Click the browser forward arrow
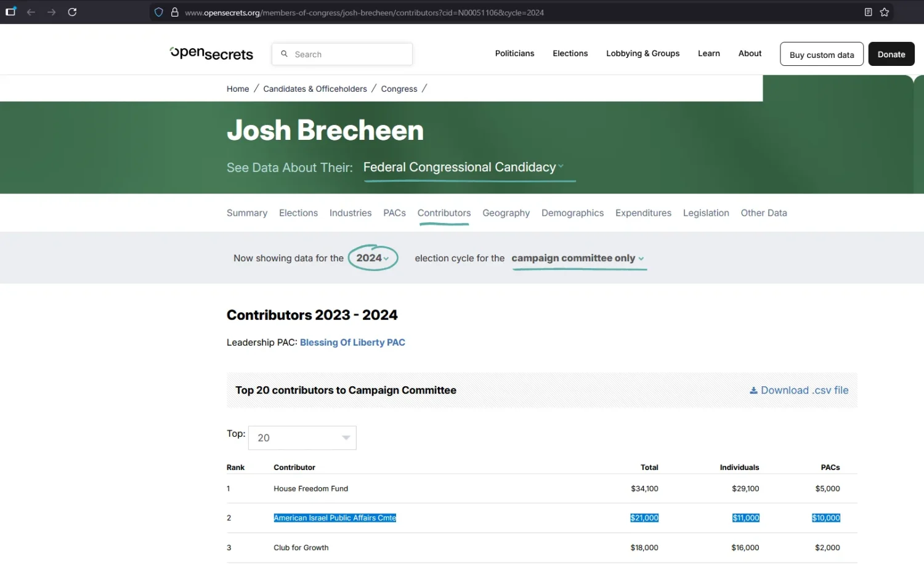Screen dimensions: 924x568 pyautogui.click(x=52, y=12)
